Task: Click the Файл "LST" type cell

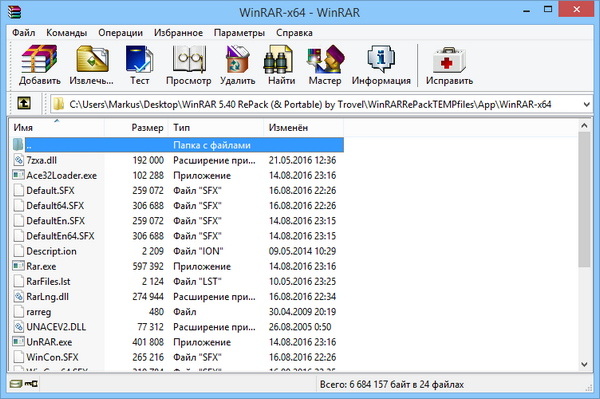Action: click(197, 281)
